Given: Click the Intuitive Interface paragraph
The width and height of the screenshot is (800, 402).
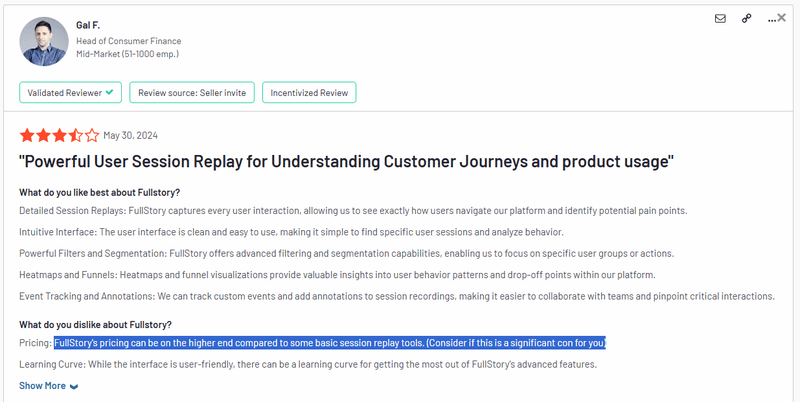Looking at the screenshot, I should coord(291,232).
